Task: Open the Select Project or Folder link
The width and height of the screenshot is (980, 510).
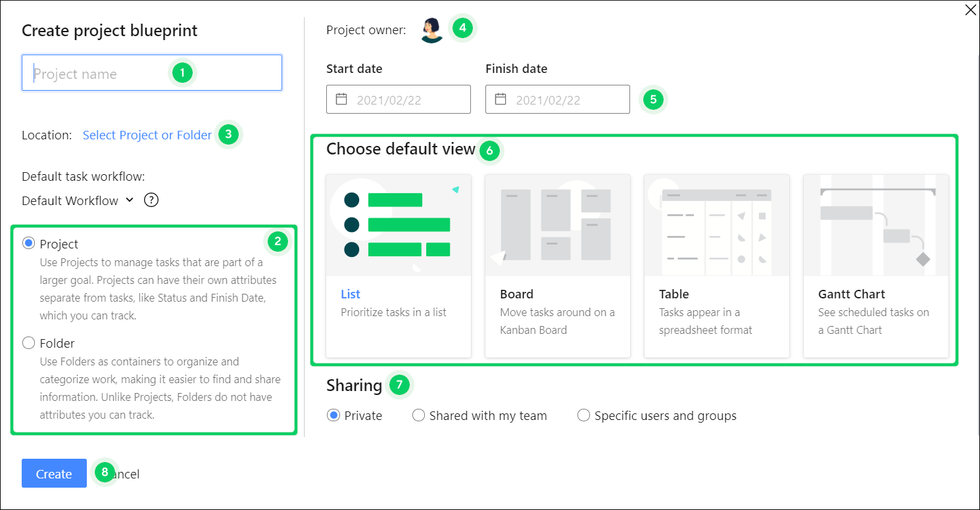Action: point(146,135)
